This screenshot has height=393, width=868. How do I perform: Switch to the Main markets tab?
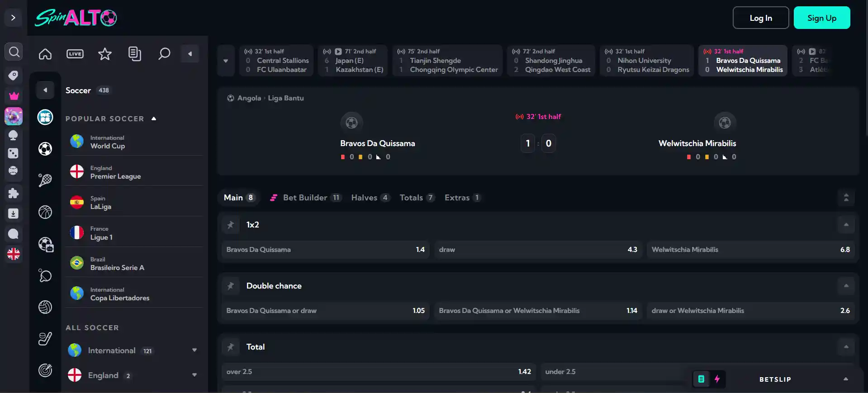click(240, 198)
